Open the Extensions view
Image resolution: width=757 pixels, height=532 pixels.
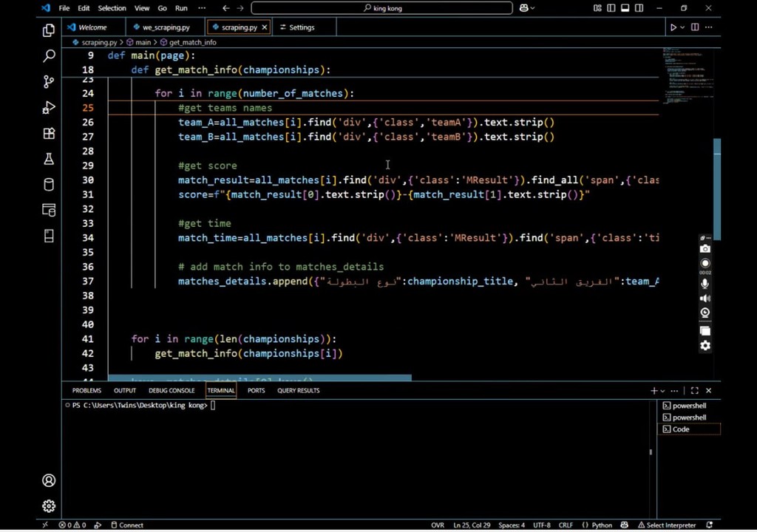(49, 134)
